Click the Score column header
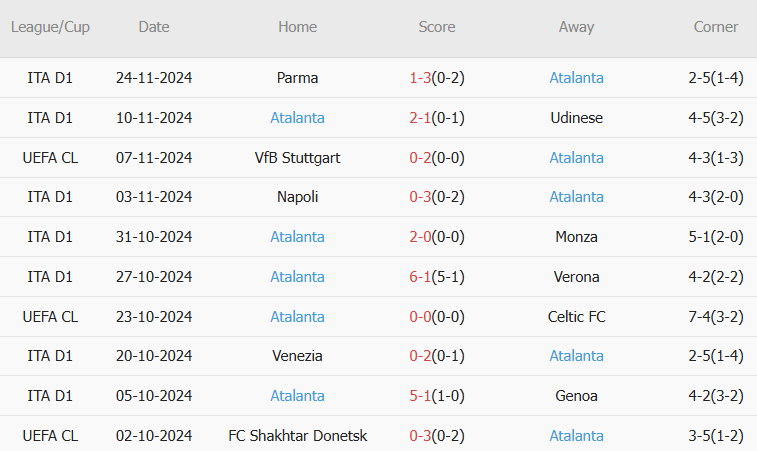Viewport: 757px width, 451px height. 436,27
